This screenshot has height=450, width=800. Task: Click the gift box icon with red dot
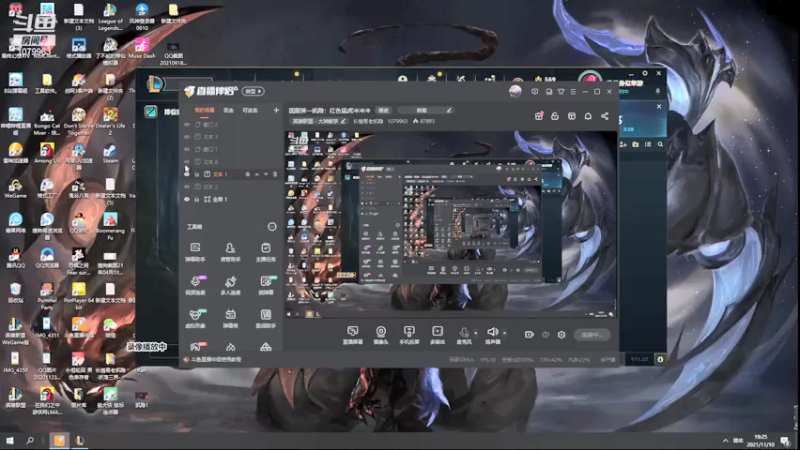539,116
